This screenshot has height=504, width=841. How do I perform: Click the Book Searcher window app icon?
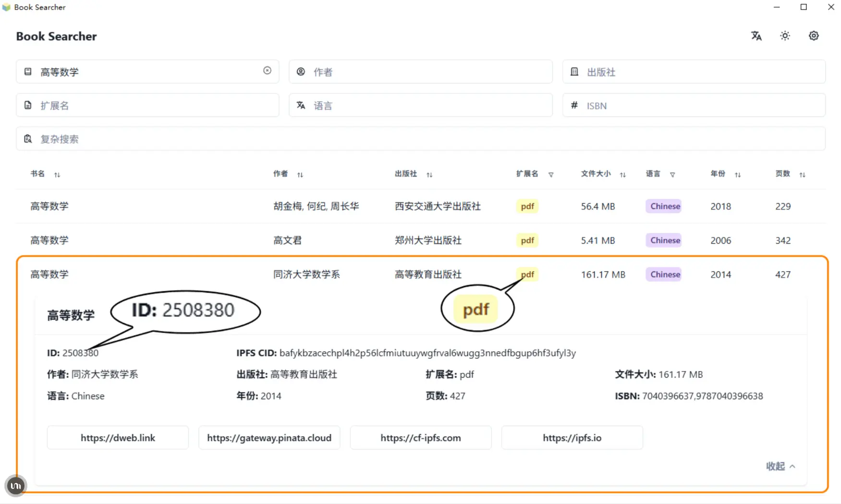6,7
